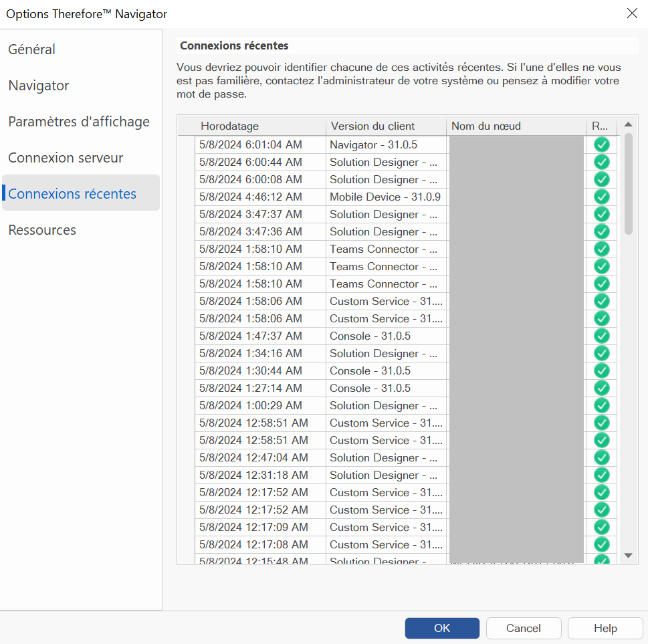Switch to the Navigator section
648x644 pixels.
tap(38, 86)
